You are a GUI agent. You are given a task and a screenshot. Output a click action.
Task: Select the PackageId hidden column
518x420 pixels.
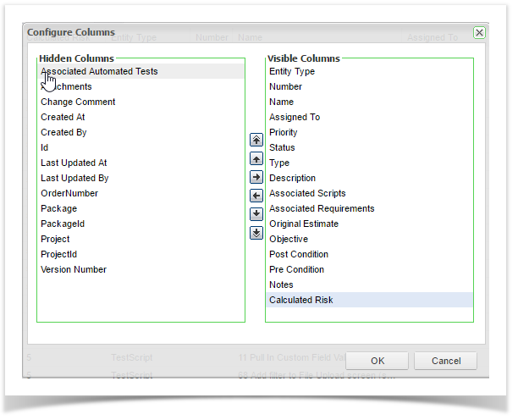pyautogui.click(x=63, y=224)
